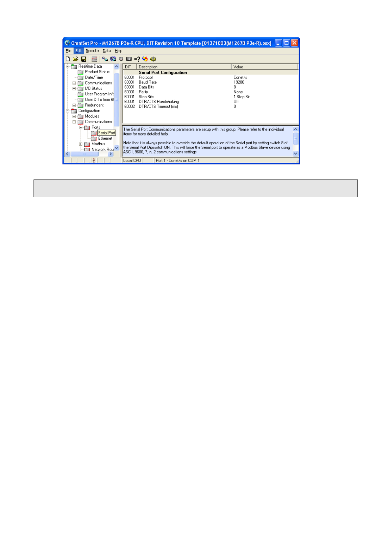Click the DIT column header

pos(130,67)
